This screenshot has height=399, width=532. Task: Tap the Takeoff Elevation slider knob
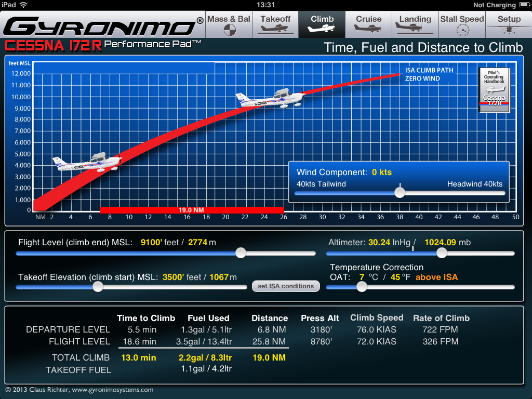point(98,287)
